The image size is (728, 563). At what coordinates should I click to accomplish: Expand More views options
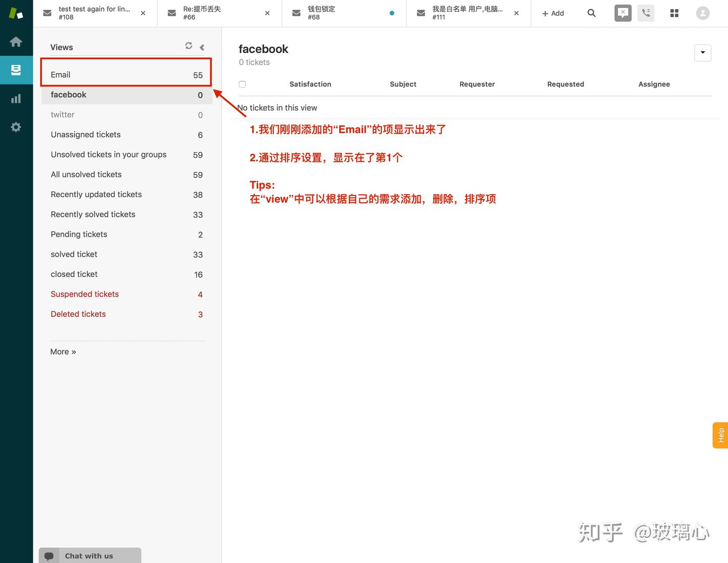(63, 351)
